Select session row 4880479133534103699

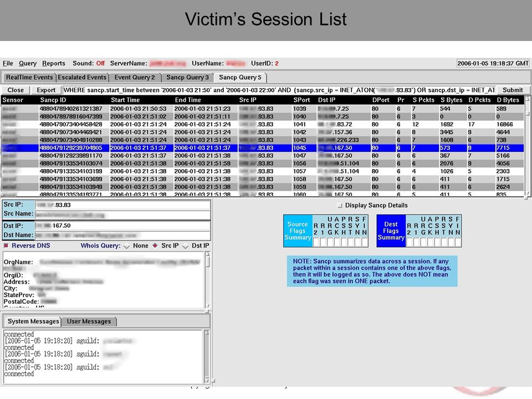click(x=263, y=179)
